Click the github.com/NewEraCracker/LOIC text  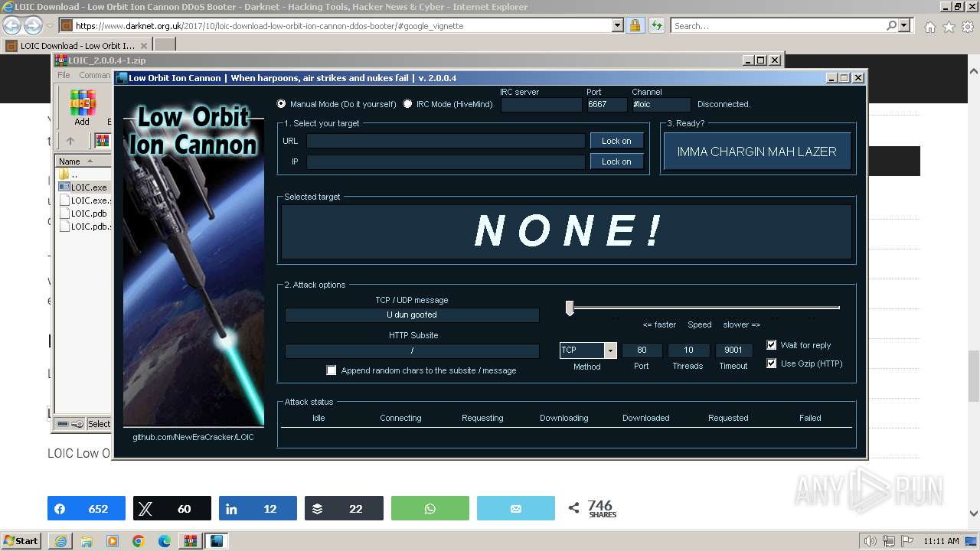(193, 437)
